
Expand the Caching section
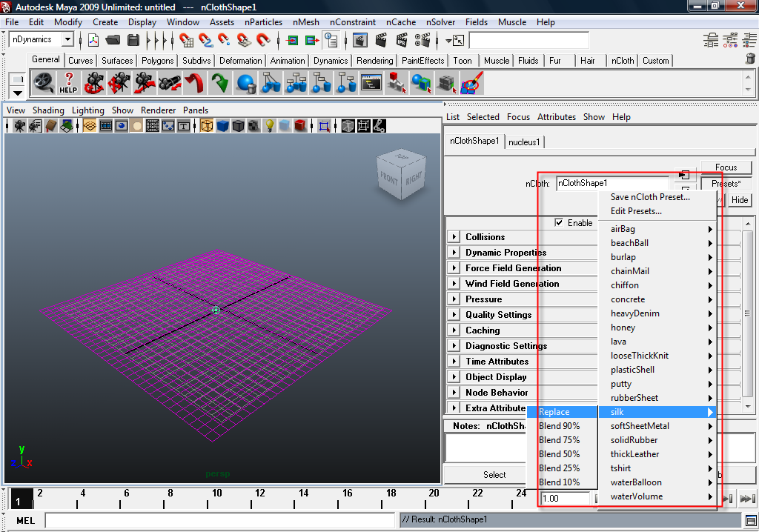click(x=454, y=330)
